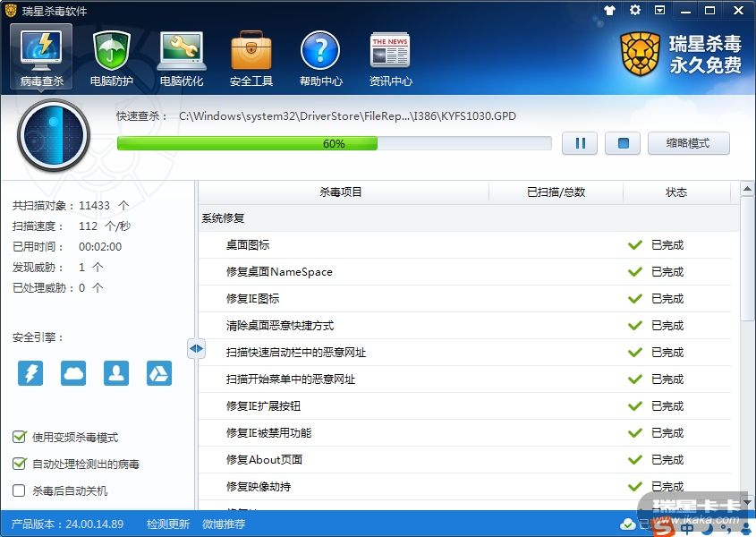Pause the quick scan
The image size is (756, 537).
click(x=580, y=143)
